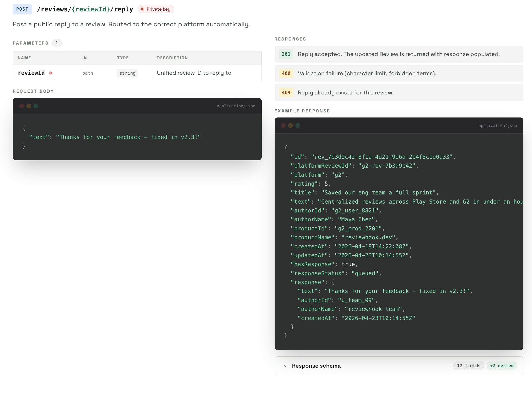Click the 'string' type tag

[x=127, y=73]
